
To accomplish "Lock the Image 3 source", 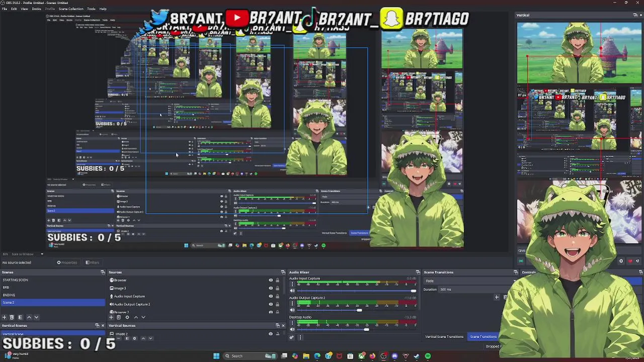I will (277, 289).
